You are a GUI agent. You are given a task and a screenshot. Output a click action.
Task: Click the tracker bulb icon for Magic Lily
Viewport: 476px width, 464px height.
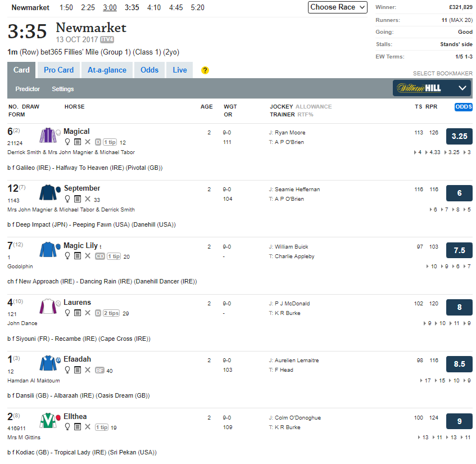click(67, 256)
